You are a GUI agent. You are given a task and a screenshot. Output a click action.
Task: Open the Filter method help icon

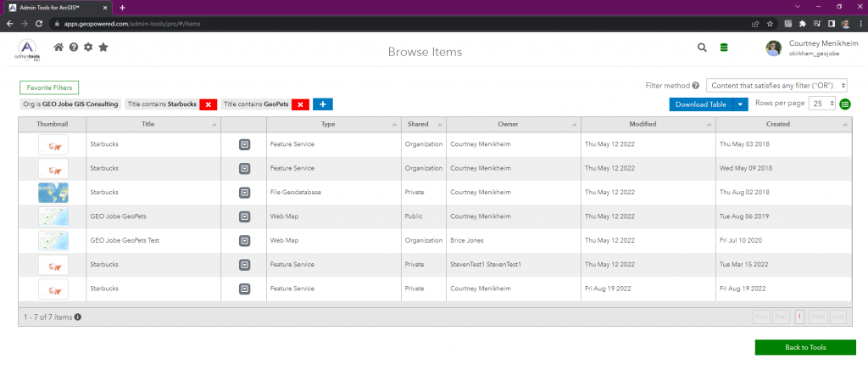(x=696, y=86)
